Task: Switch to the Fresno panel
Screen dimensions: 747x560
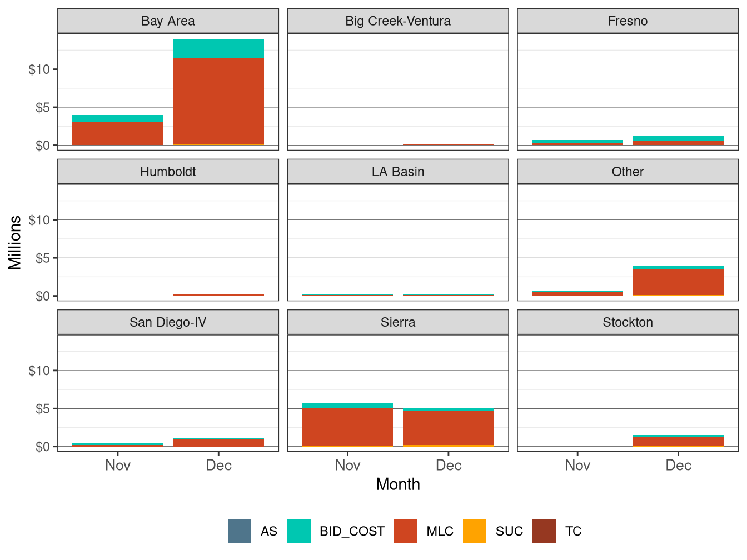Action: click(x=628, y=21)
